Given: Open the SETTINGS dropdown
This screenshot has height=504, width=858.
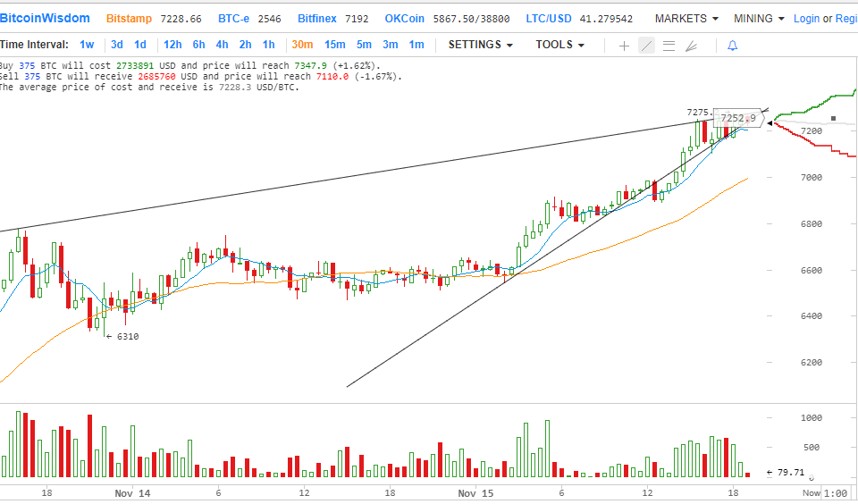Looking at the screenshot, I should pos(480,45).
